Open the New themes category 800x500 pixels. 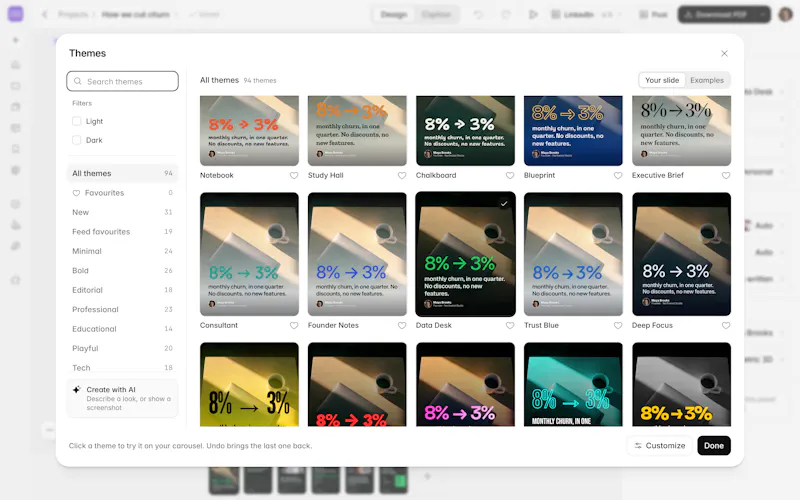(122, 212)
